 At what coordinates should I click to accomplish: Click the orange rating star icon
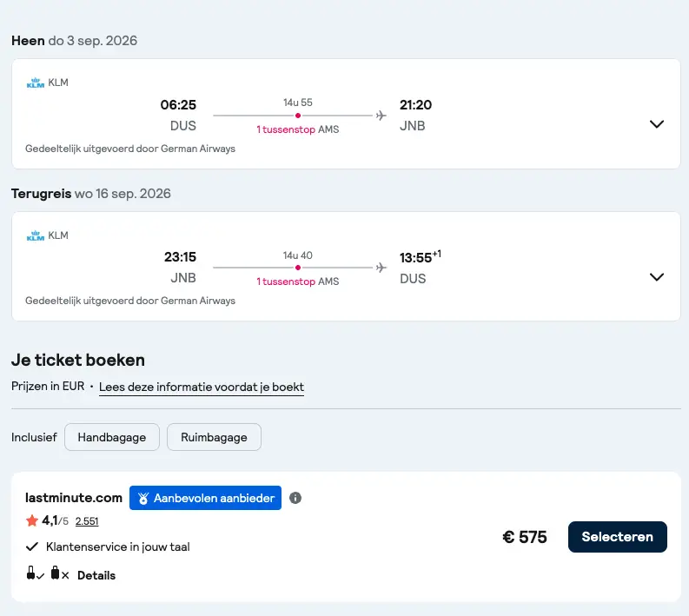click(x=32, y=521)
